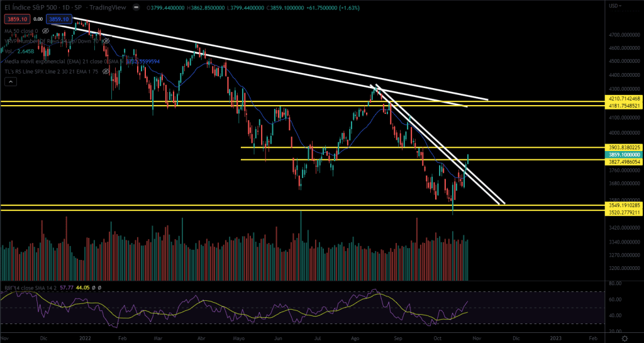Click the 60.00 RSI scale label
The image size is (644, 343).
coord(614,300)
